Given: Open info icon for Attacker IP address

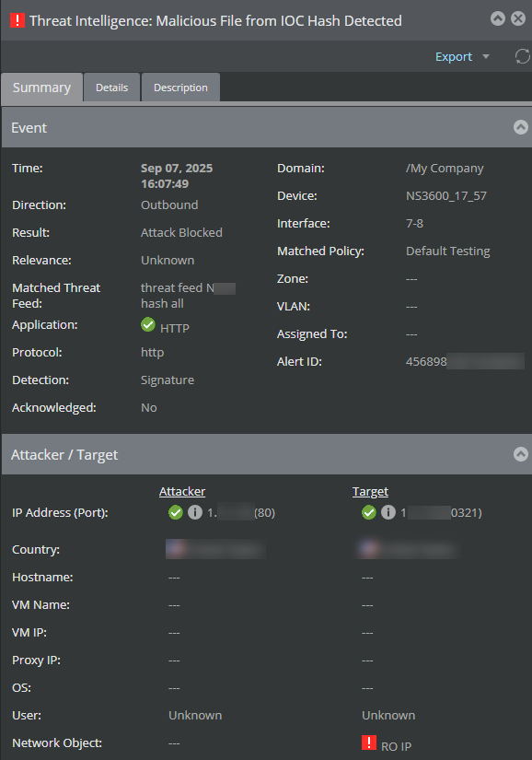Looking at the screenshot, I should point(195,512).
